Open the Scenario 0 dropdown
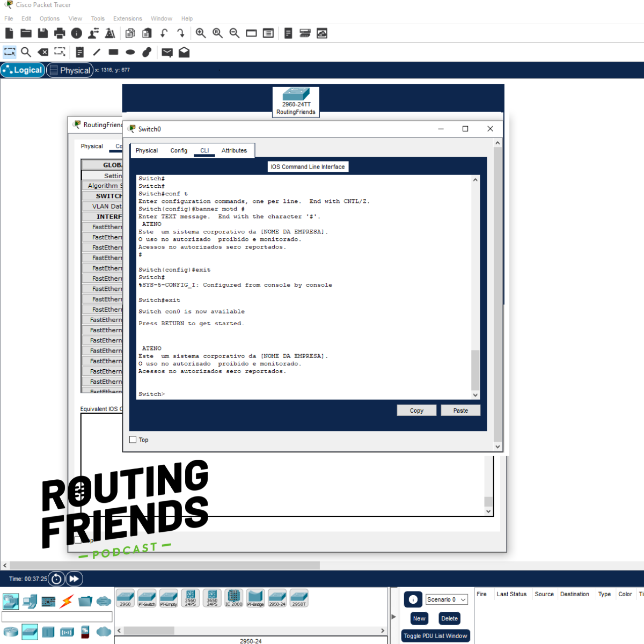Viewport: 644px width, 644px height. coord(446,599)
